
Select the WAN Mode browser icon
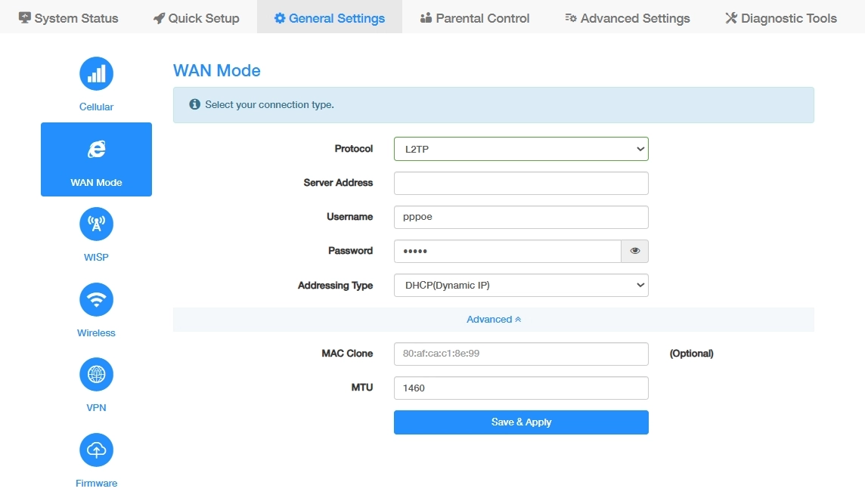(x=96, y=150)
